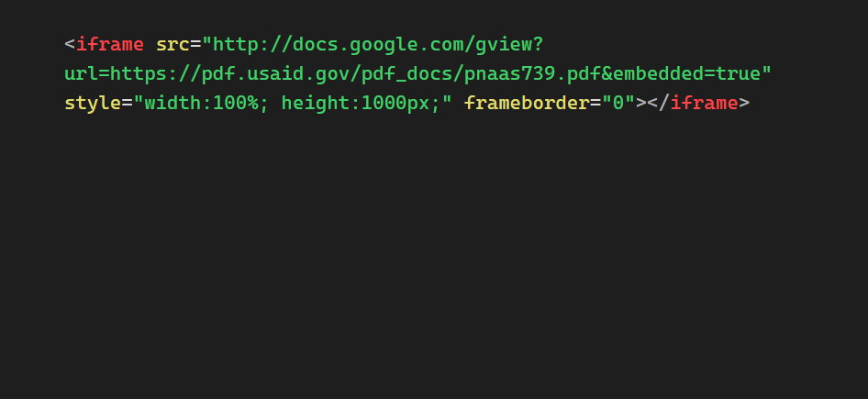Viewport: 868px width, 399px height.
Task: Click the frameborder attribute name
Action: tap(527, 103)
